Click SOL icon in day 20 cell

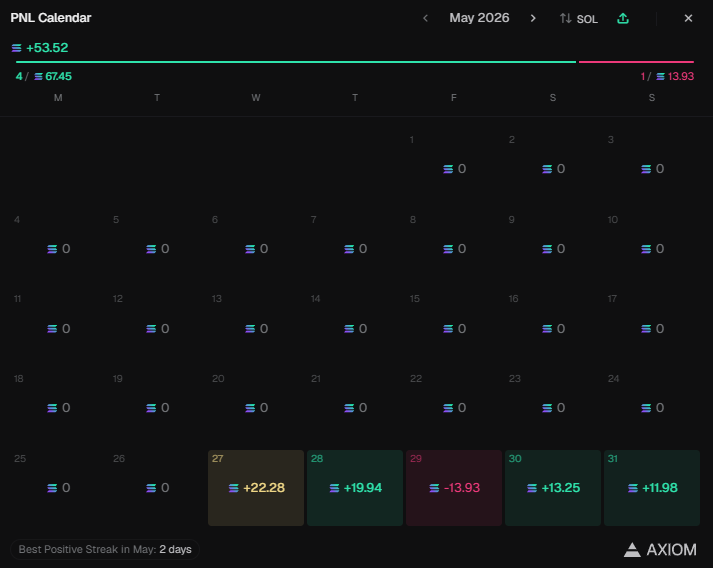click(250, 408)
